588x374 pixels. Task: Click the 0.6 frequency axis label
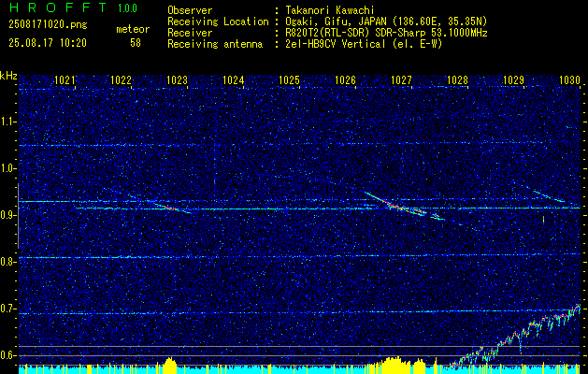[x=8, y=355]
